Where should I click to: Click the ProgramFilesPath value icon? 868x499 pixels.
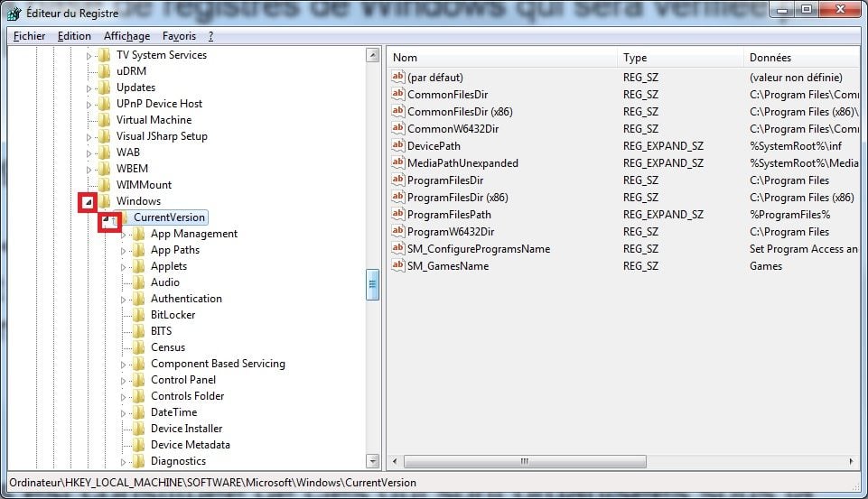click(x=398, y=214)
